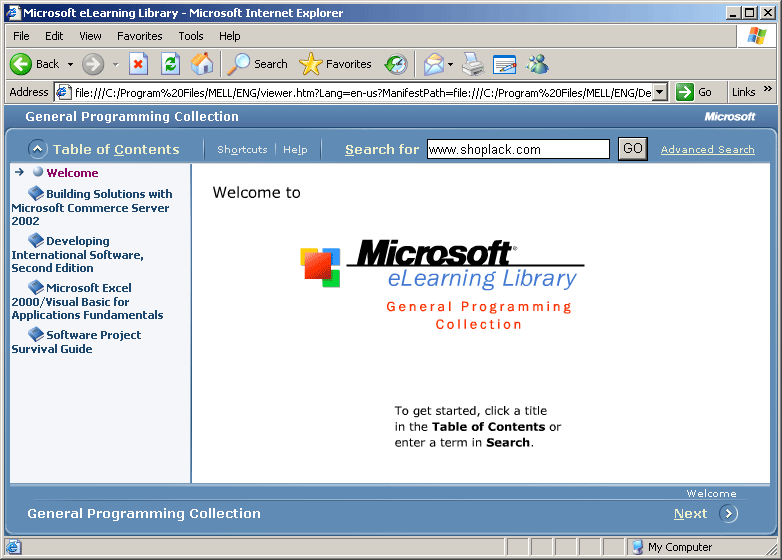This screenshot has height=560, width=782.
Task: Open Building Solutions with Microsoft Commerce Server 2002
Action: (x=92, y=207)
